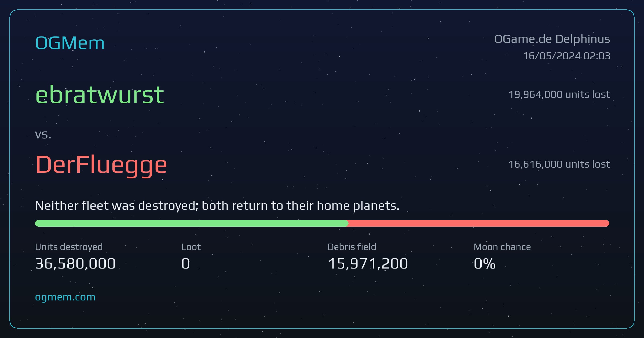Click the Moon chance label
Screen dimensions: 644x338
pyautogui.click(x=502, y=247)
